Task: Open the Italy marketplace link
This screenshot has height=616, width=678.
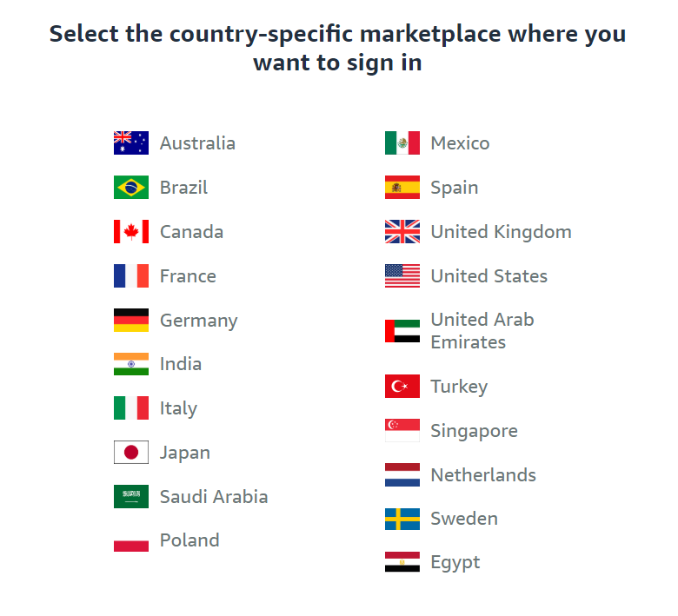Action: click(178, 408)
